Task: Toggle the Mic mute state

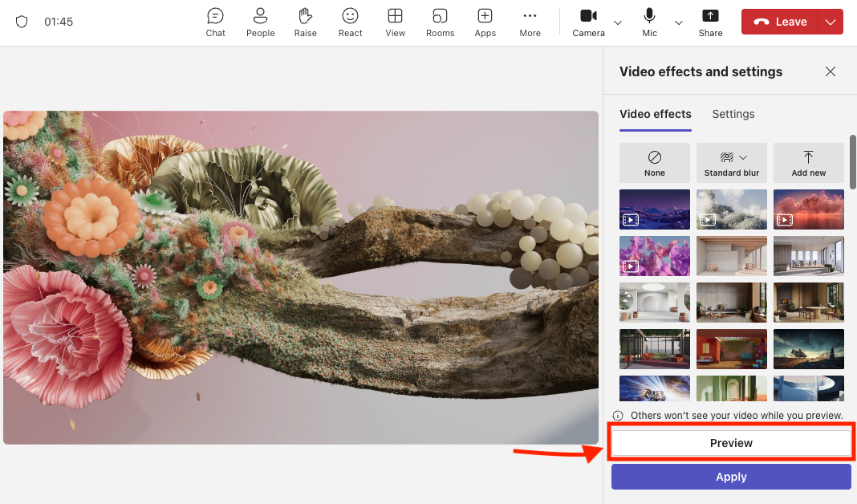Action: (x=649, y=22)
